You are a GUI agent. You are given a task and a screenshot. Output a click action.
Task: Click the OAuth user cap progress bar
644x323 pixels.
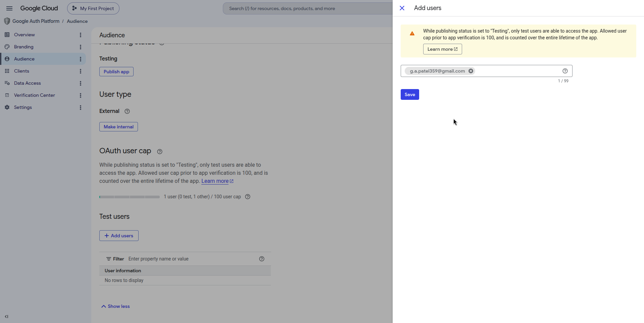pos(130,197)
